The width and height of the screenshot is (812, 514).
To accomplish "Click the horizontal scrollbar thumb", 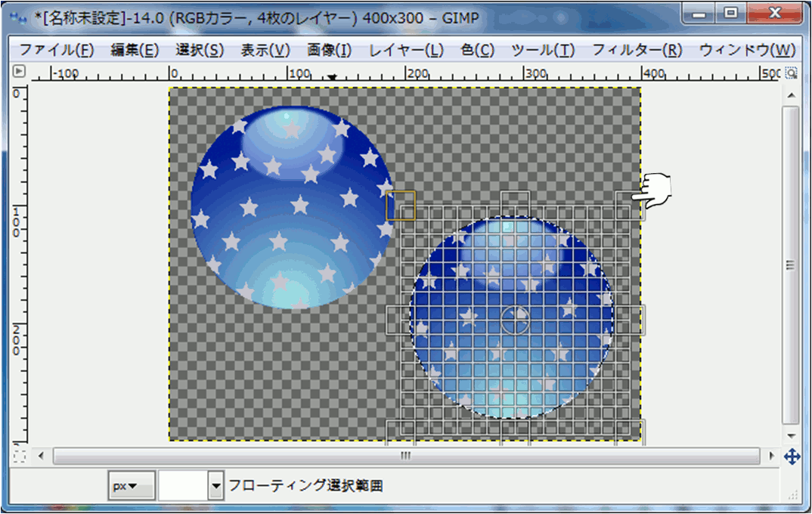I will [x=406, y=457].
